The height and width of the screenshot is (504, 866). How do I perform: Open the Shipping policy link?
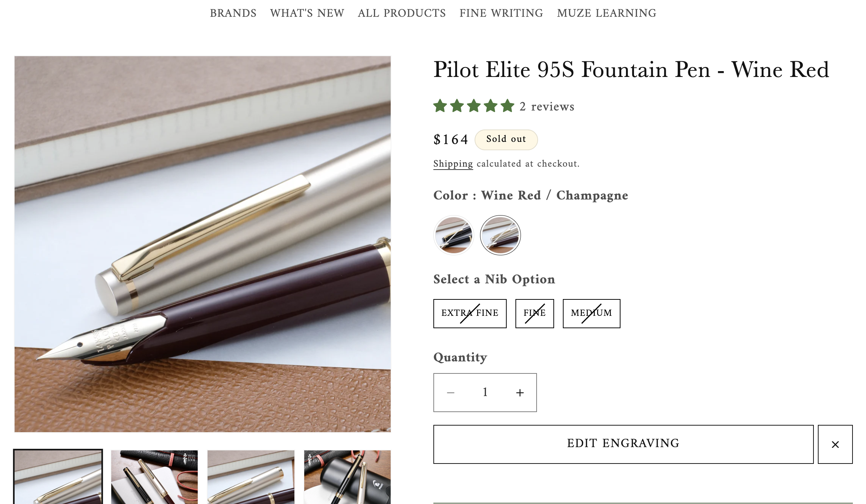pos(453,164)
